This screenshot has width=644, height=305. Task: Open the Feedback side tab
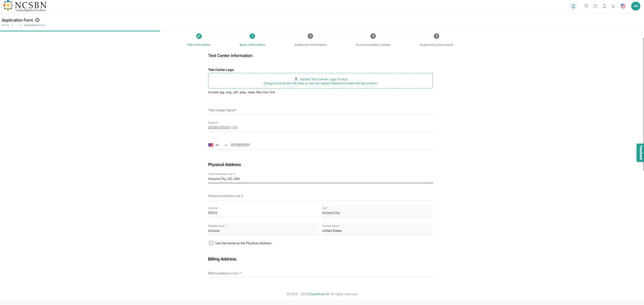[x=640, y=153]
